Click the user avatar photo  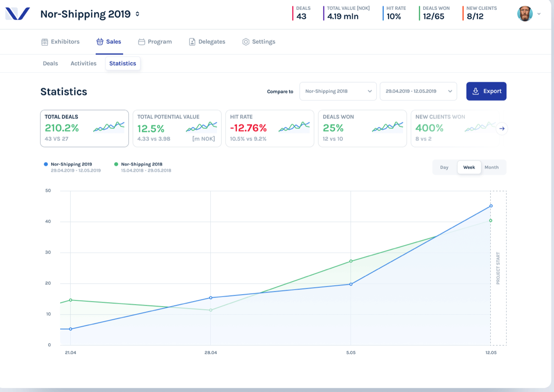point(525,14)
